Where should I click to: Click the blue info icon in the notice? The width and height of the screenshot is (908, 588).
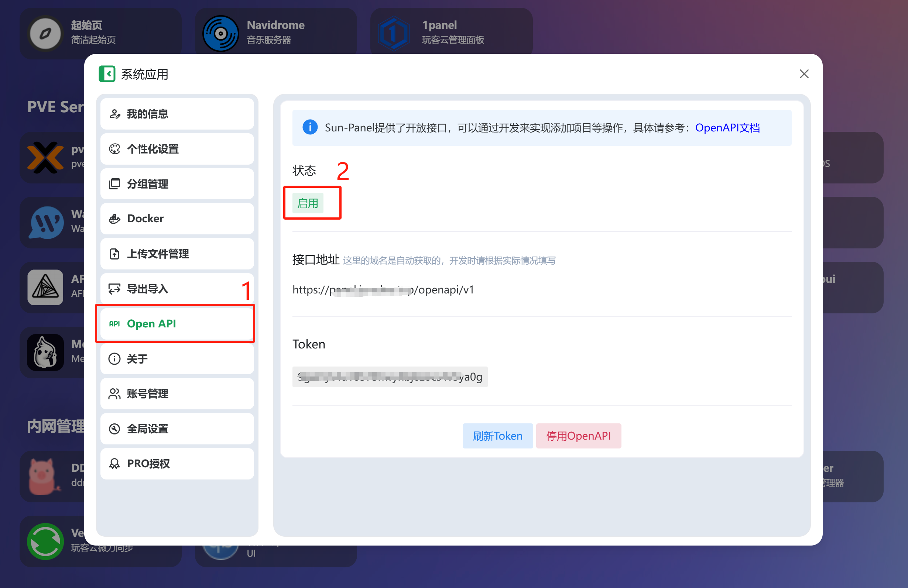310,127
